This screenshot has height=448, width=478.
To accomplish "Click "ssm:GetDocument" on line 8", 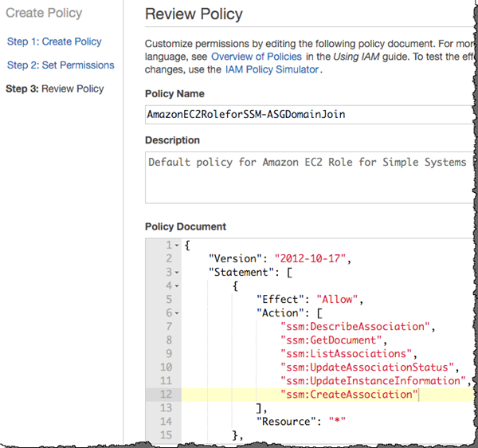I will (x=331, y=340).
